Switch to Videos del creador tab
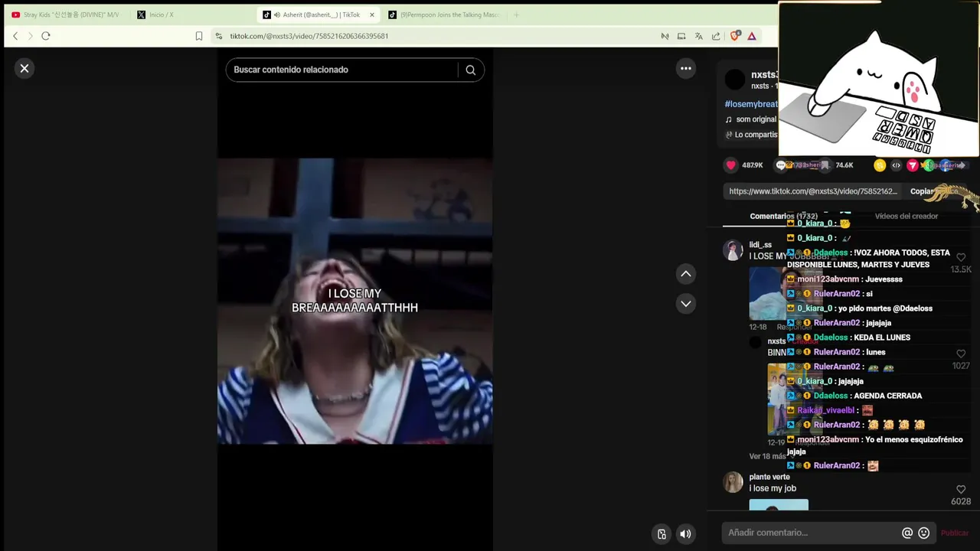This screenshot has height=551, width=980. pyautogui.click(x=906, y=217)
